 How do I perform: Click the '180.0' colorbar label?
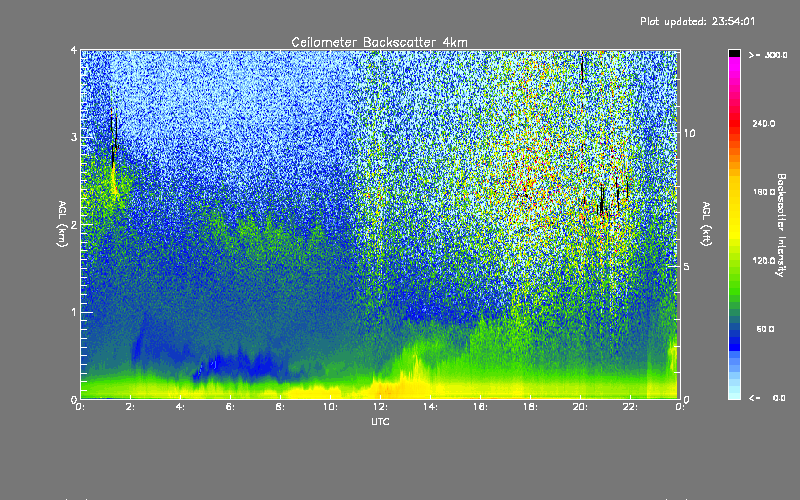tap(764, 192)
